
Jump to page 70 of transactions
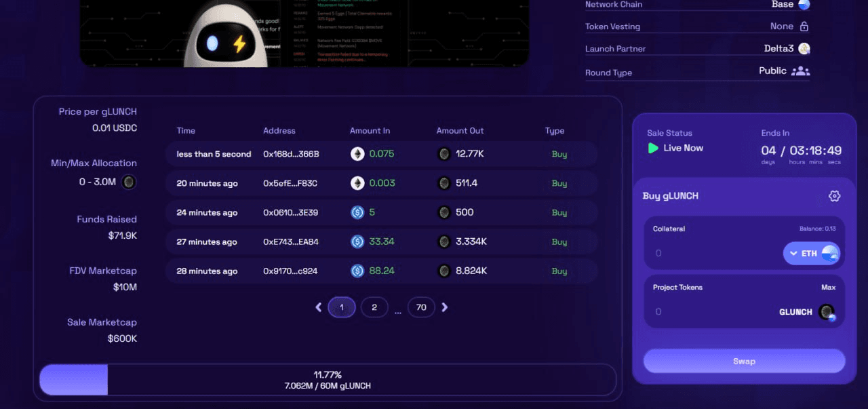(421, 307)
